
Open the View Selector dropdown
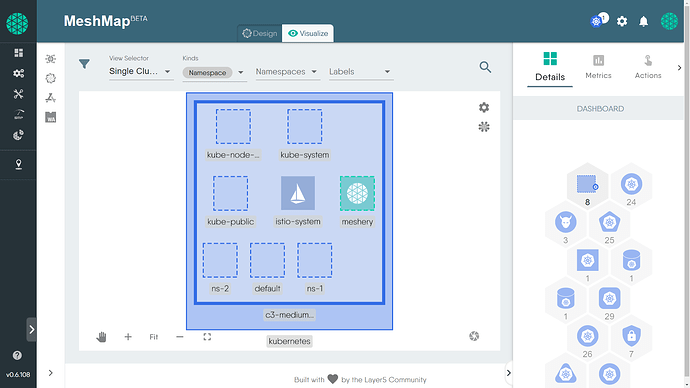(x=140, y=71)
